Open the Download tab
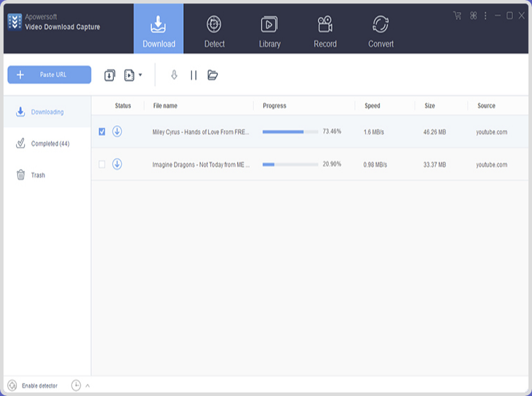This screenshot has height=396, width=532. tap(158, 29)
